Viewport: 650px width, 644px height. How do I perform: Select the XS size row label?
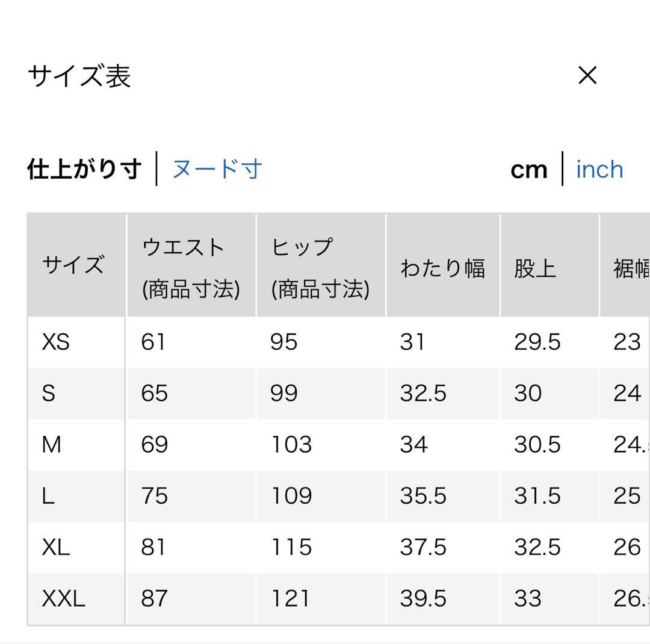point(55,342)
